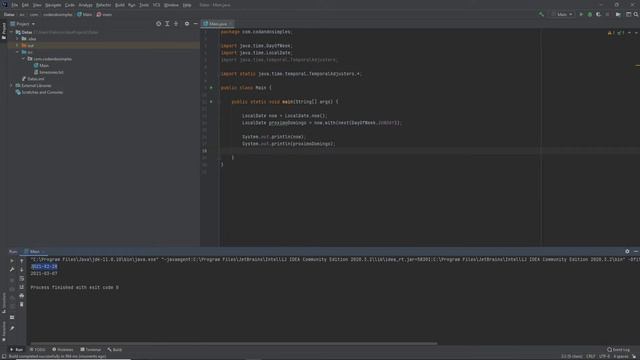Screen dimensions: 640x360
Task: Collapse the Datas project root node
Action: tap(11, 32)
